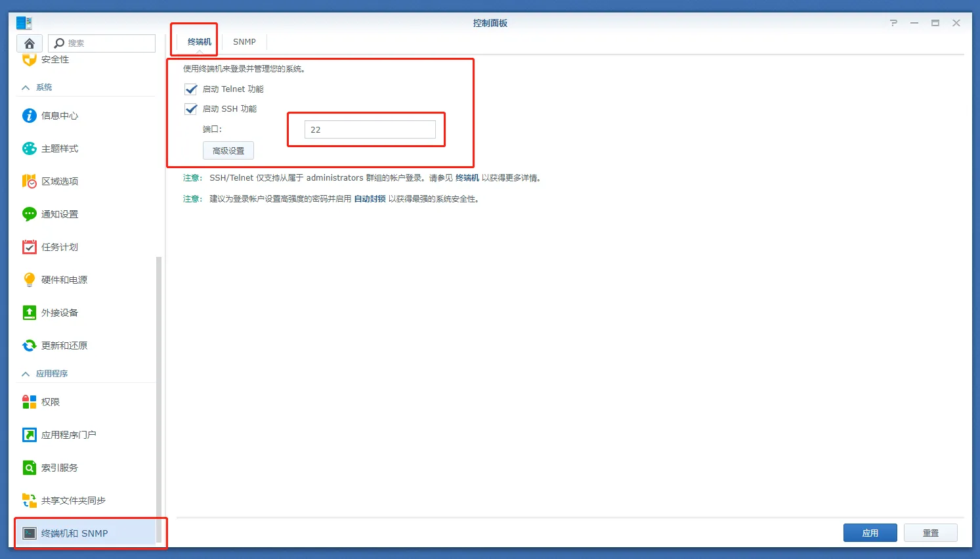Click the 硬件和电源 light bulb icon
The width and height of the screenshot is (980, 559).
30,280
